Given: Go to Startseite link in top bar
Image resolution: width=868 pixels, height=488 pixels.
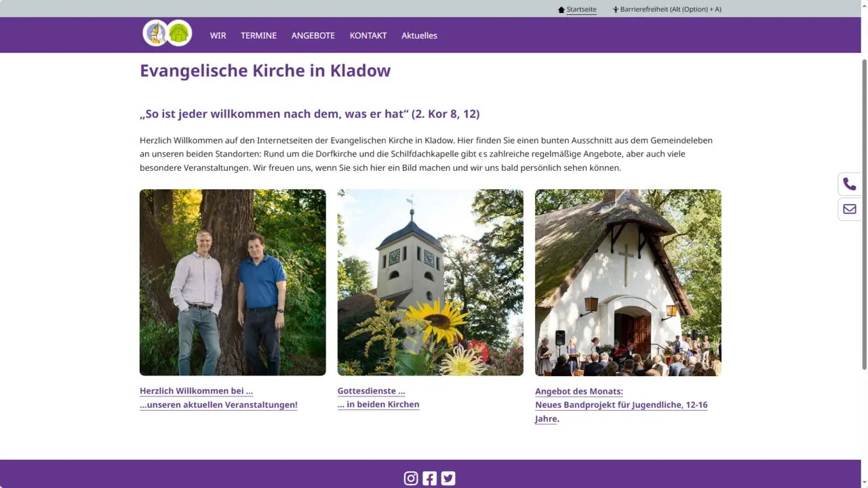Looking at the screenshot, I should (581, 9).
